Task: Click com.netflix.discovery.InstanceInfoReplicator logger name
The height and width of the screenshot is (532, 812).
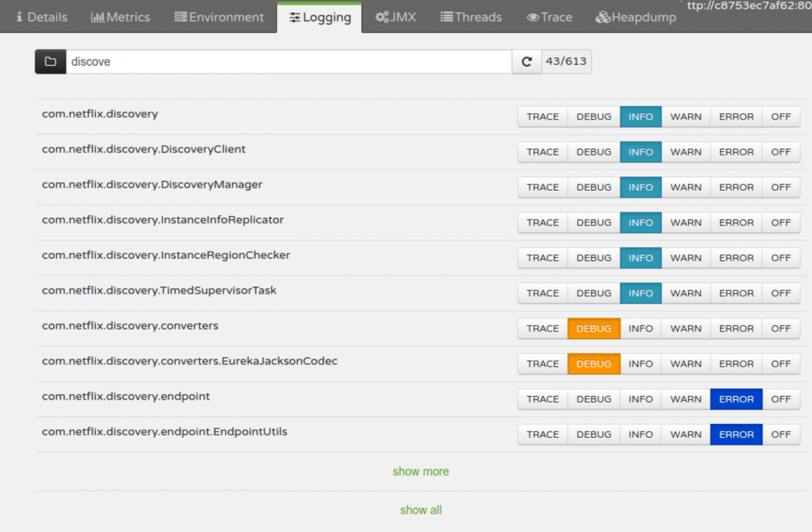Action: 162,220
